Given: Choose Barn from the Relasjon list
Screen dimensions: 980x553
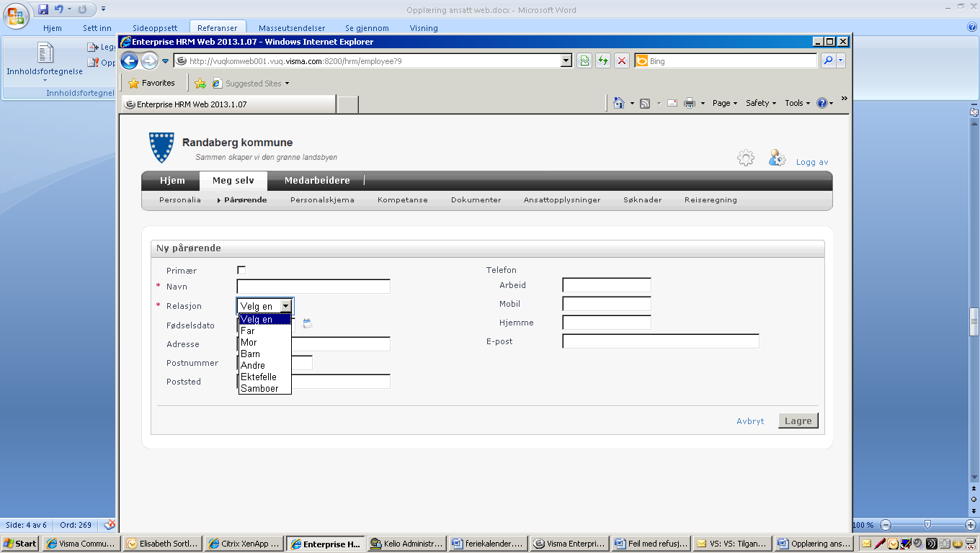Looking at the screenshot, I should tap(264, 354).
